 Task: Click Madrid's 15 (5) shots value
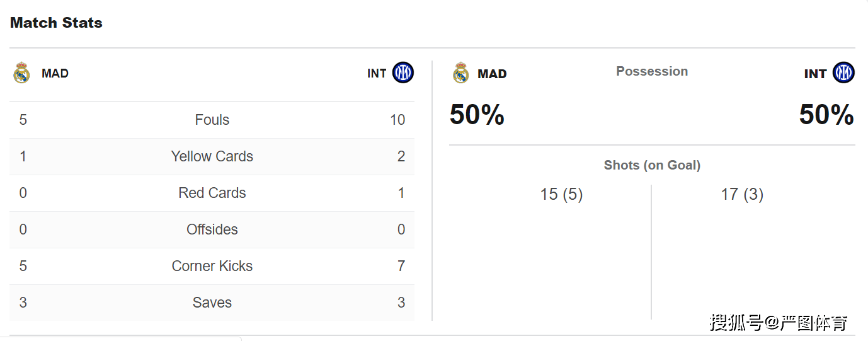point(561,194)
